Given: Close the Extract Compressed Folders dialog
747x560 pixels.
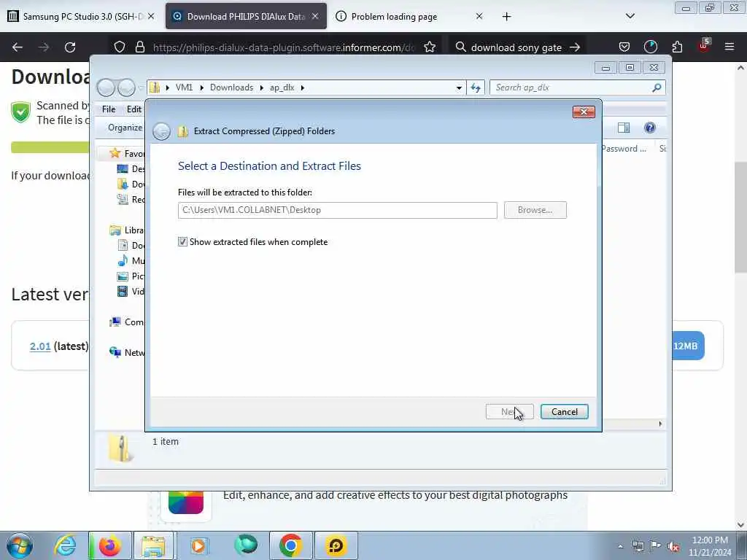Looking at the screenshot, I should (584, 112).
